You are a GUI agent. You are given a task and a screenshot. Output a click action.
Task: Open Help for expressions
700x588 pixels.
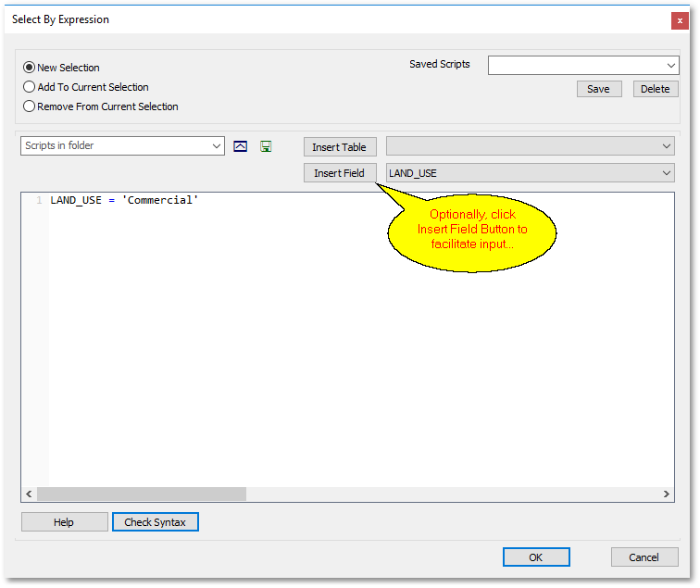64,522
